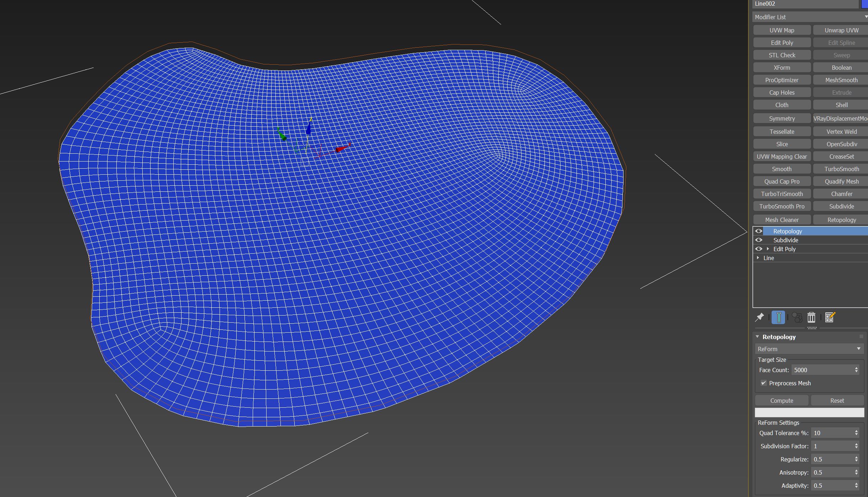Click Reset next to Compute

pos(837,400)
